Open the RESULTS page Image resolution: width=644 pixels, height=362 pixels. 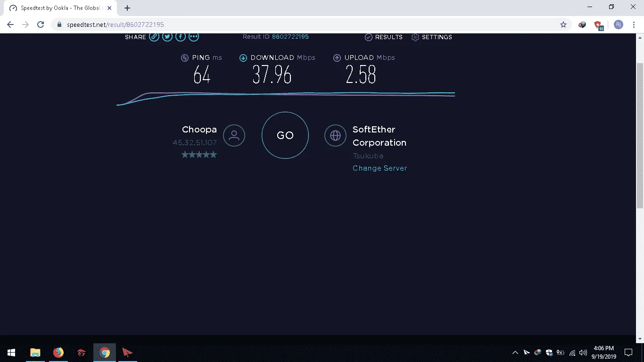(384, 37)
